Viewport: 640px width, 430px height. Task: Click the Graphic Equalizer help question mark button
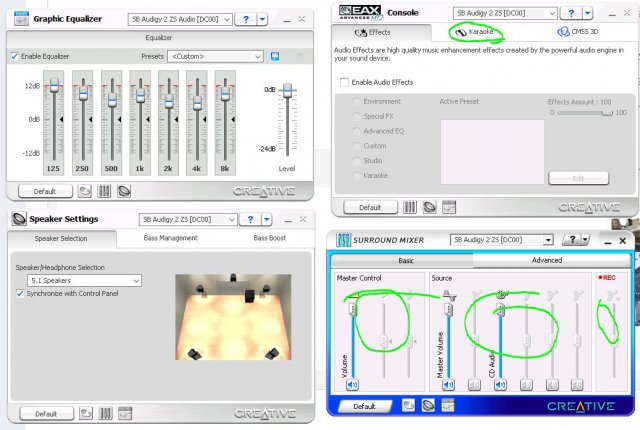[x=246, y=19]
